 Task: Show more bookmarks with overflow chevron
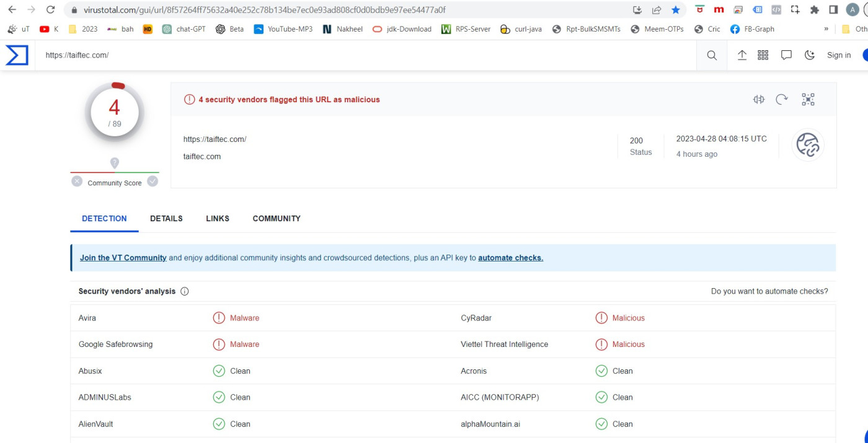point(826,29)
